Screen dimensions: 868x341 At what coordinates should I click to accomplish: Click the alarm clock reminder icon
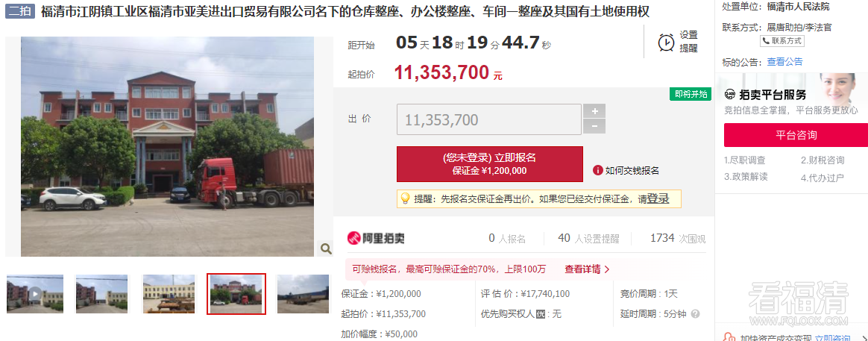(666, 42)
